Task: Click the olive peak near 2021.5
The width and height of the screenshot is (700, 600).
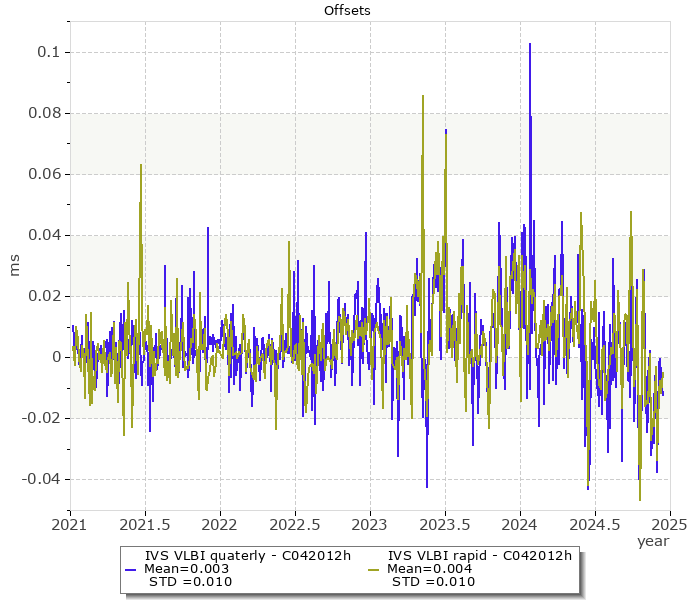Action: [x=141, y=167]
